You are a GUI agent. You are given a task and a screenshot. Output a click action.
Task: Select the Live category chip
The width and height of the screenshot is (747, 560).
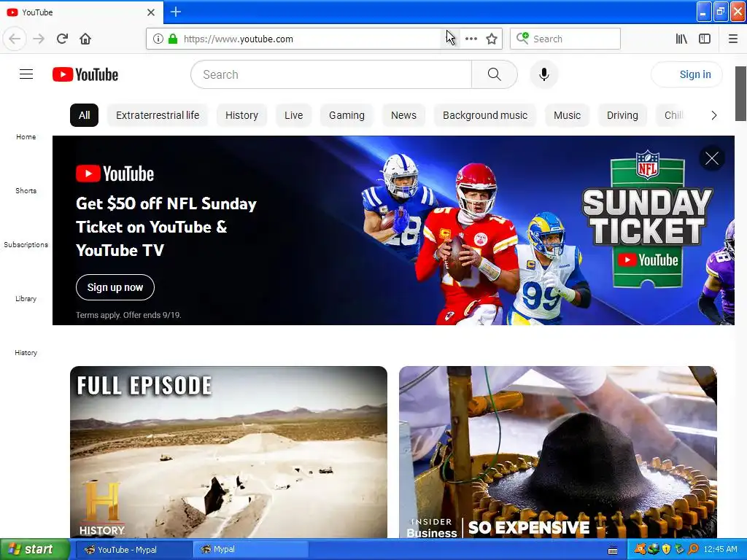[293, 115]
